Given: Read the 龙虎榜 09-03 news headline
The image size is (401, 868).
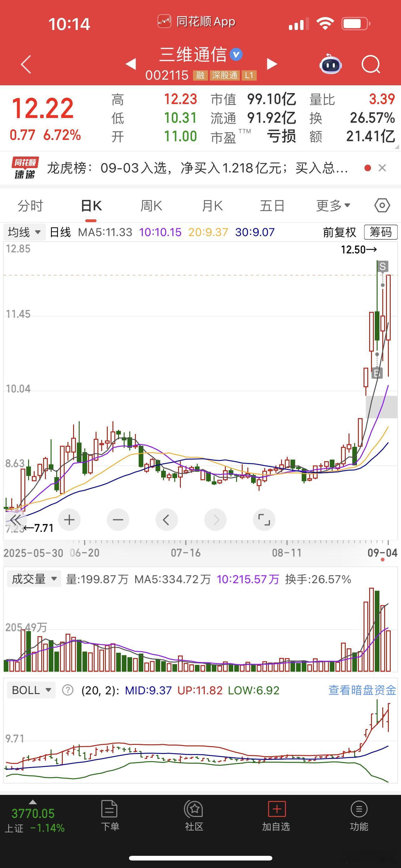Looking at the screenshot, I should click(x=197, y=168).
